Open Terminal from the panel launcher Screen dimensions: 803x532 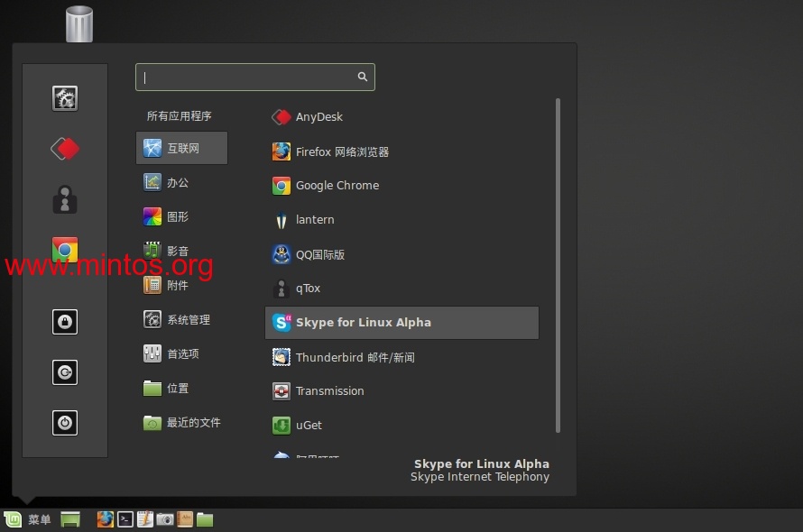coord(125,519)
